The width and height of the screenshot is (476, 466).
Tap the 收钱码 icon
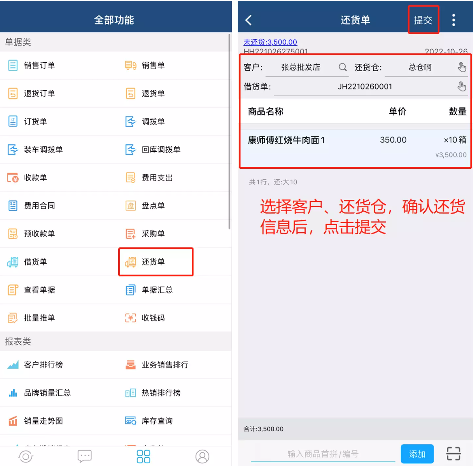(131, 318)
